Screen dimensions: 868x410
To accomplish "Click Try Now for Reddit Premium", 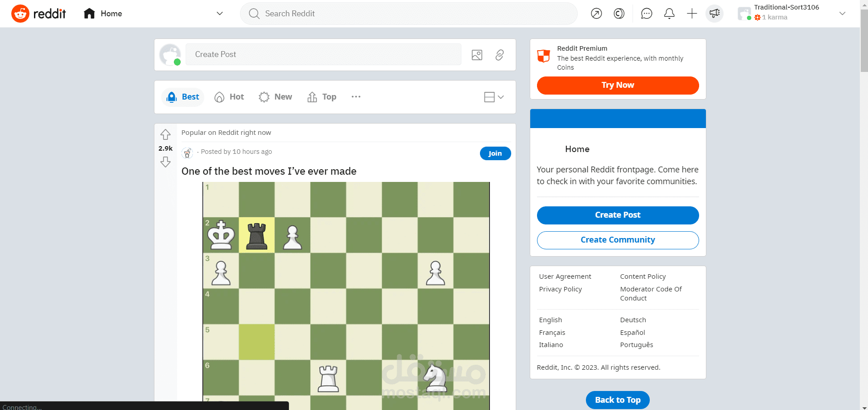I will coord(618,85).
